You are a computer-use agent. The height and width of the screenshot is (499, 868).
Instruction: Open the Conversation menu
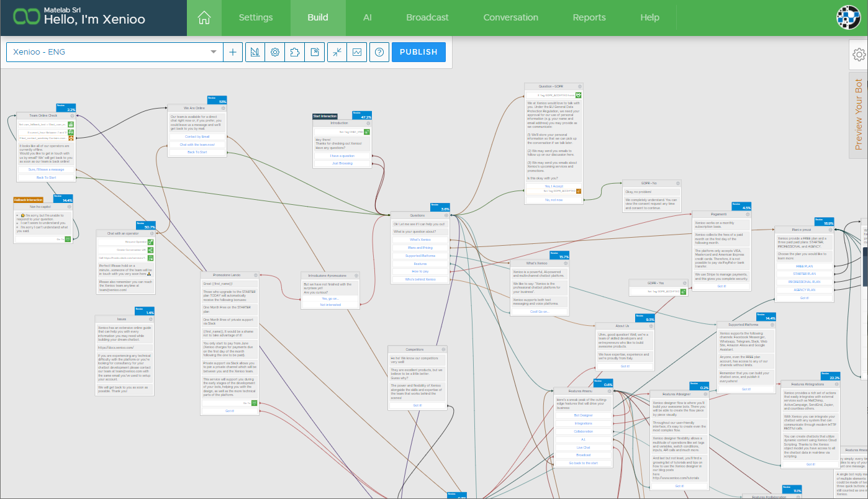[511, 17]
